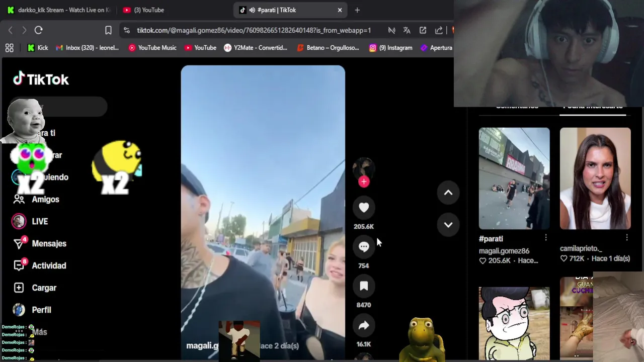This screenshot has width=644, height=362.
Task: Open Gmail Inbox (320) bookmark
Action: coord(87,48)
